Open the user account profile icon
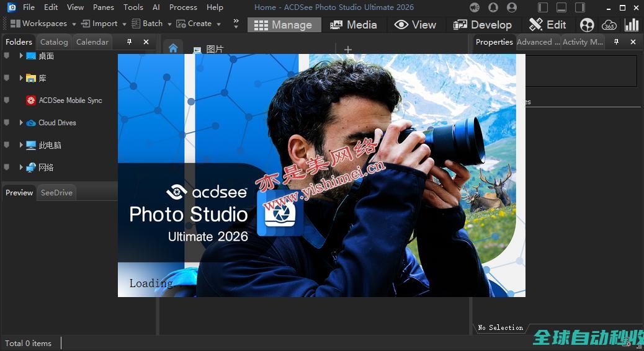 [x=512, y=7]
